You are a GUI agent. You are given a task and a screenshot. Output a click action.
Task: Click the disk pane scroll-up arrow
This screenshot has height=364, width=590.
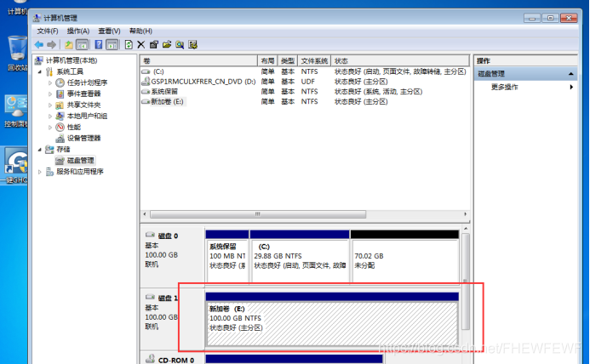[x=466, y=229]
